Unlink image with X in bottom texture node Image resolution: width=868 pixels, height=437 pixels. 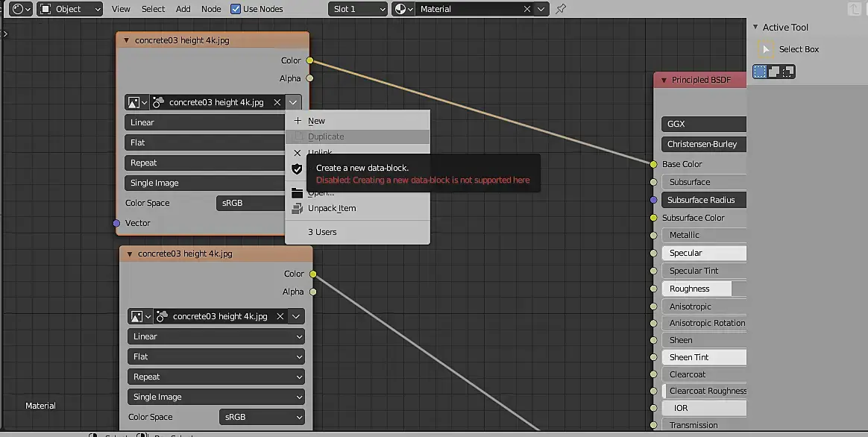coord(280,316)
